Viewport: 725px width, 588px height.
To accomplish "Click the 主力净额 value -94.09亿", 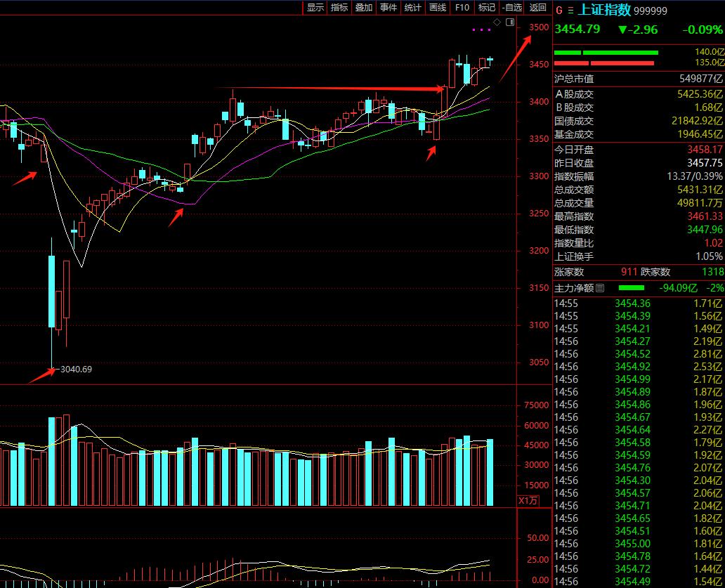I will tap(678, 289).
